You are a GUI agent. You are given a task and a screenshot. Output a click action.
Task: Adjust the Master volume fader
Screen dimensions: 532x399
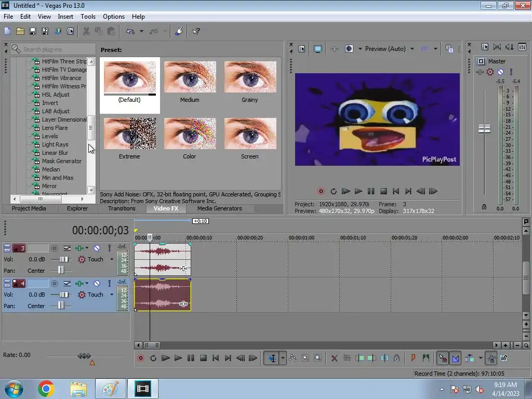coord(485,129)
